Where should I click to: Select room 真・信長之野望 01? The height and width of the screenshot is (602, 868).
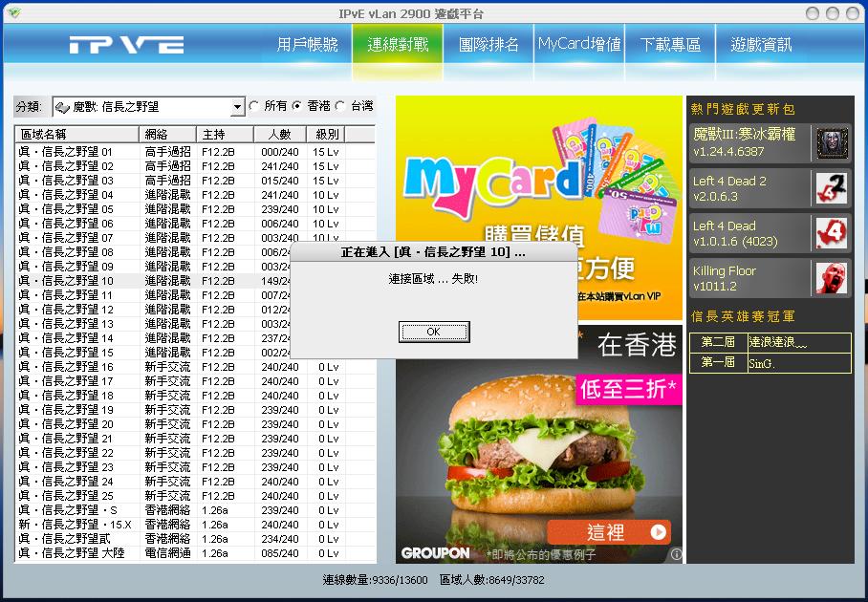pyautogui.click(x=195, y=152)
